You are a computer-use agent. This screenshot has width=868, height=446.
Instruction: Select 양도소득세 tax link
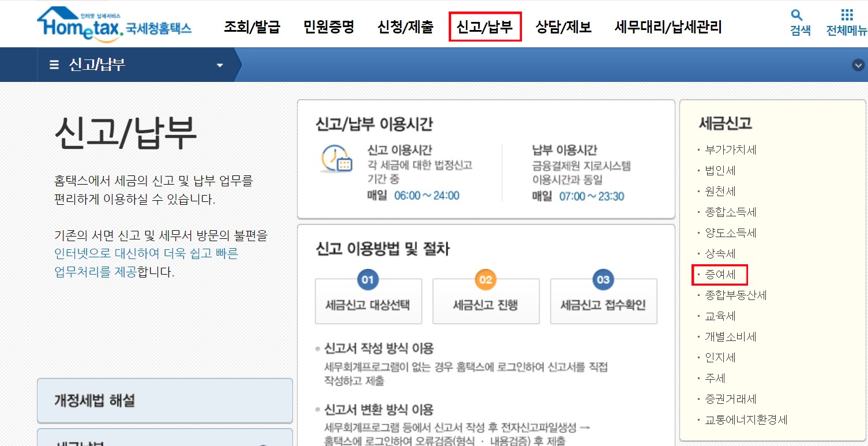point(730,233)
